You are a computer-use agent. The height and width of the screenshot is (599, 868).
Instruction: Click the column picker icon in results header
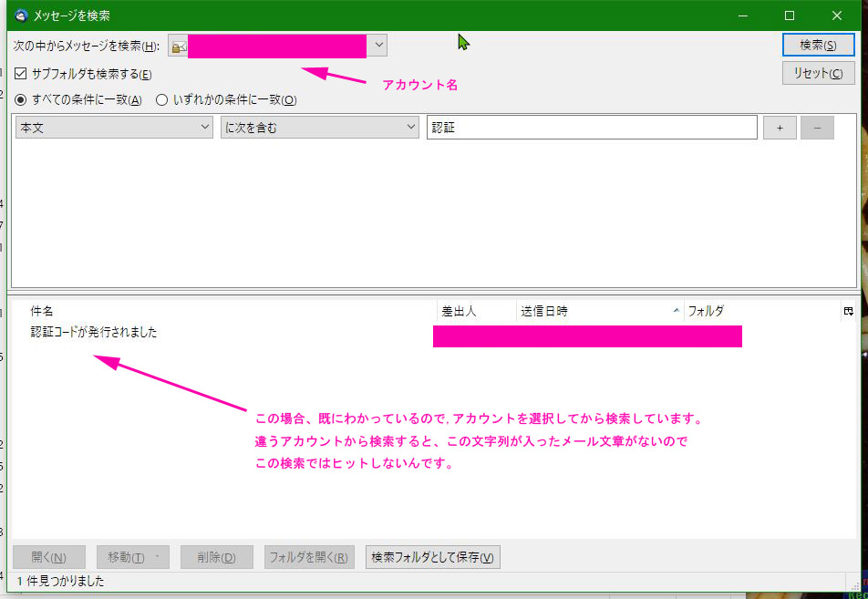[x=848, y=311]
